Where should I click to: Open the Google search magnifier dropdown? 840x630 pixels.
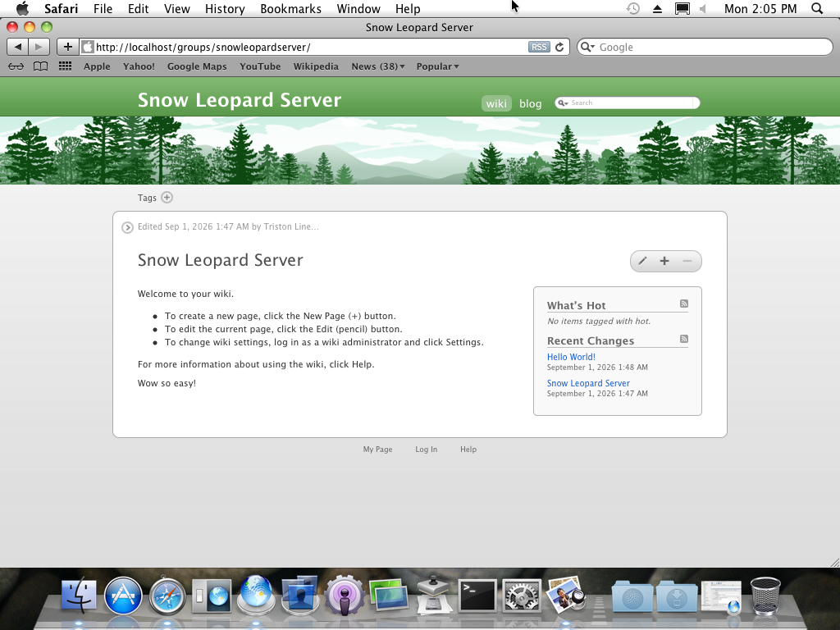(x=587, y=47)
